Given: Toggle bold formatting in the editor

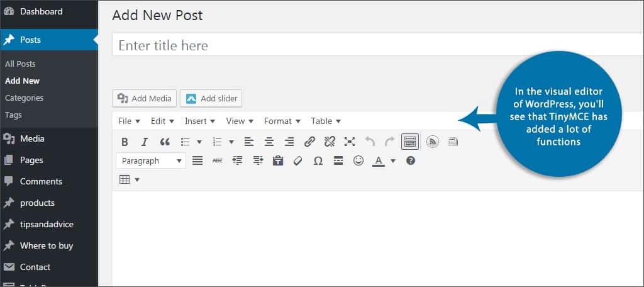Looking at the screenshot, I should coord(125,142).
